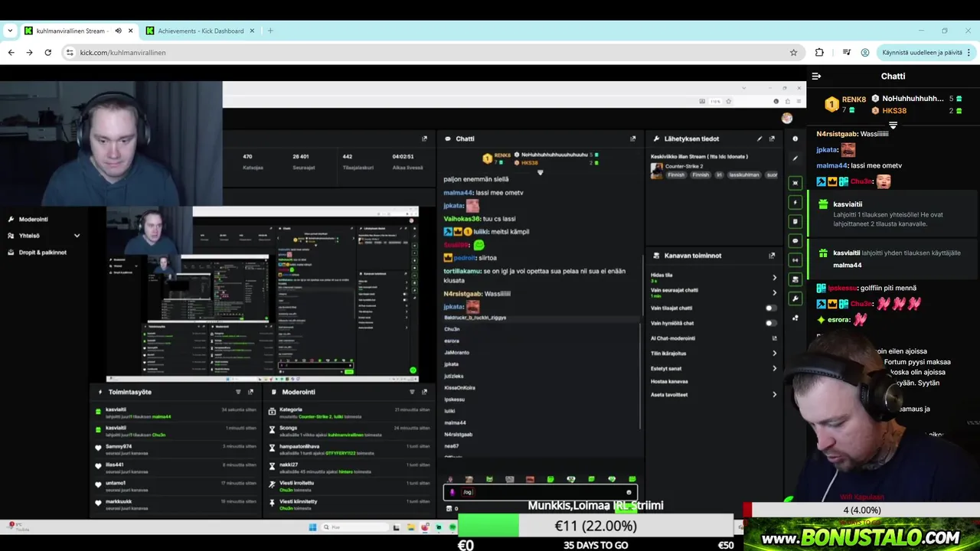Screen dimensions: 980x551
Task: Select RENK8 top gifter in leaderboard
Action: point(846,104)
